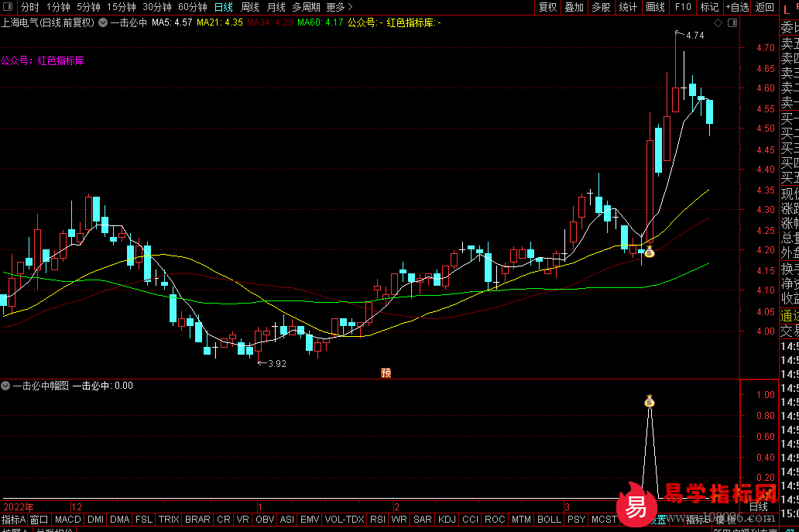
Task: Click the MA21: 4.35 legend value
Action: coord(220,23)
